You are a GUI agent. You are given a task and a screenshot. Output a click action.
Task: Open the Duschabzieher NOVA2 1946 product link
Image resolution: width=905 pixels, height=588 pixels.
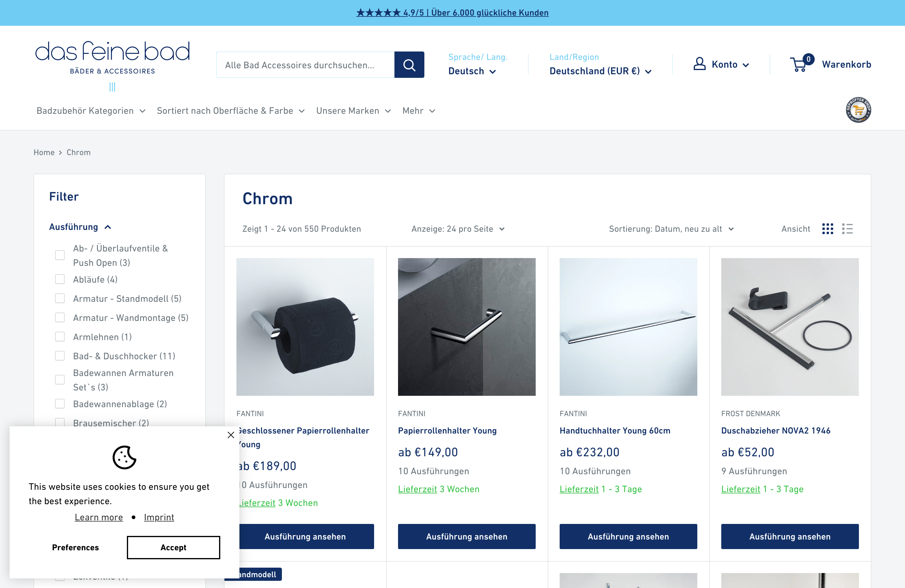click(x=776, y=430)
